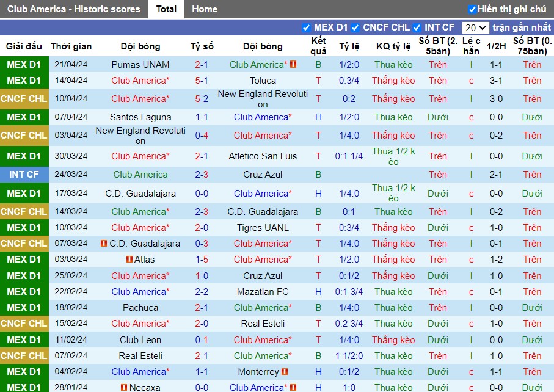Click the 'Giải đấu' column header

tap(24, 46)
